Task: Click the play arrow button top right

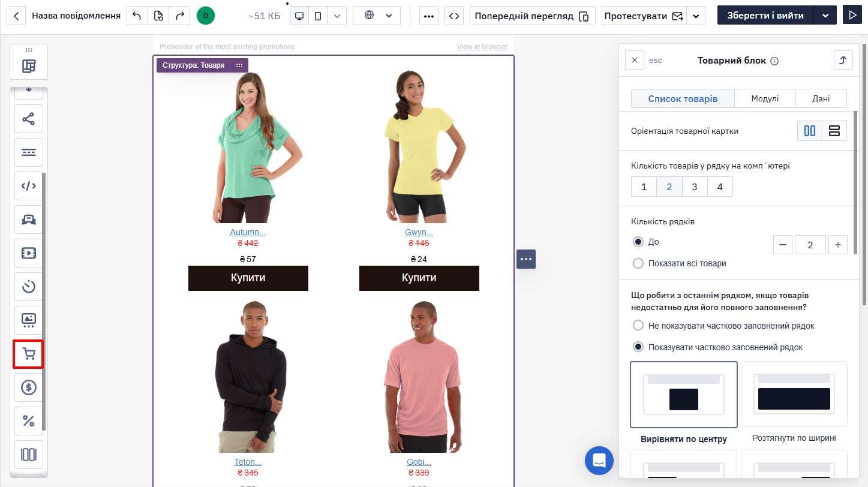Action: tap(851, 16)
